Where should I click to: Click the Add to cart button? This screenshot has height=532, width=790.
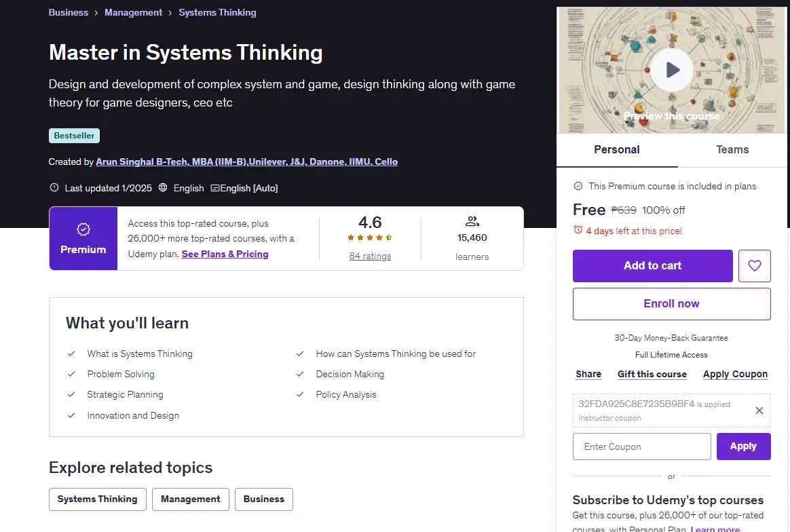[652, 265]
